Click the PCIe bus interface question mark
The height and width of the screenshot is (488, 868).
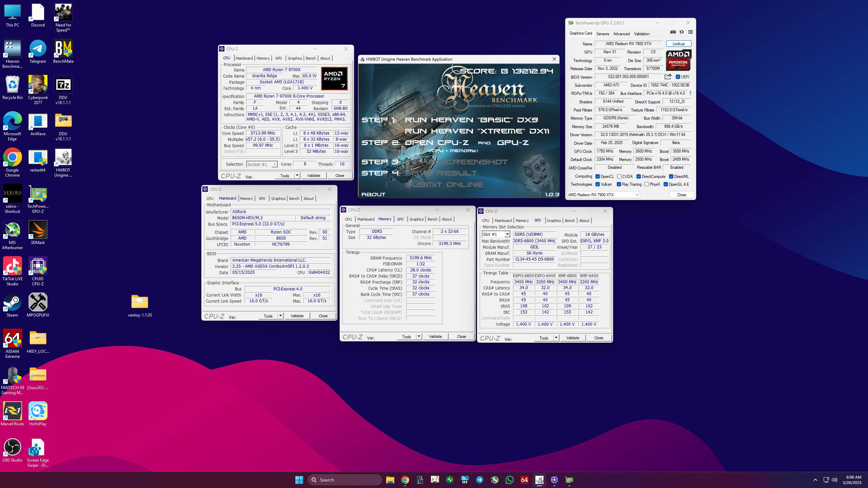click(x=690, y=93)
